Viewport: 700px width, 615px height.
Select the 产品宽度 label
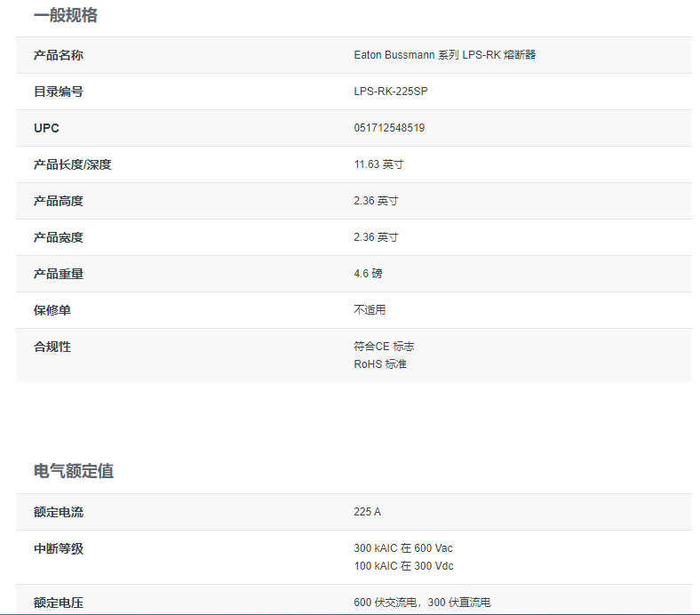tap(59, 237)
